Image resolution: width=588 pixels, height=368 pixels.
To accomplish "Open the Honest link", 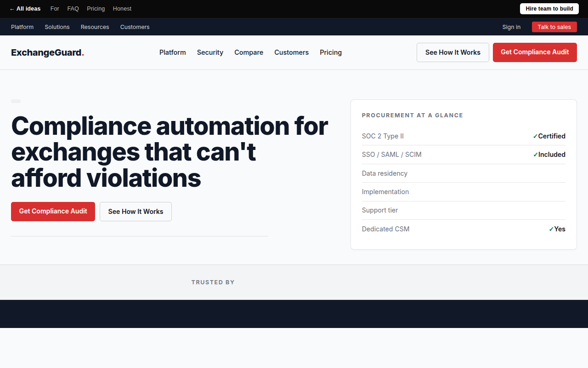I will click(x=122, y=9).
